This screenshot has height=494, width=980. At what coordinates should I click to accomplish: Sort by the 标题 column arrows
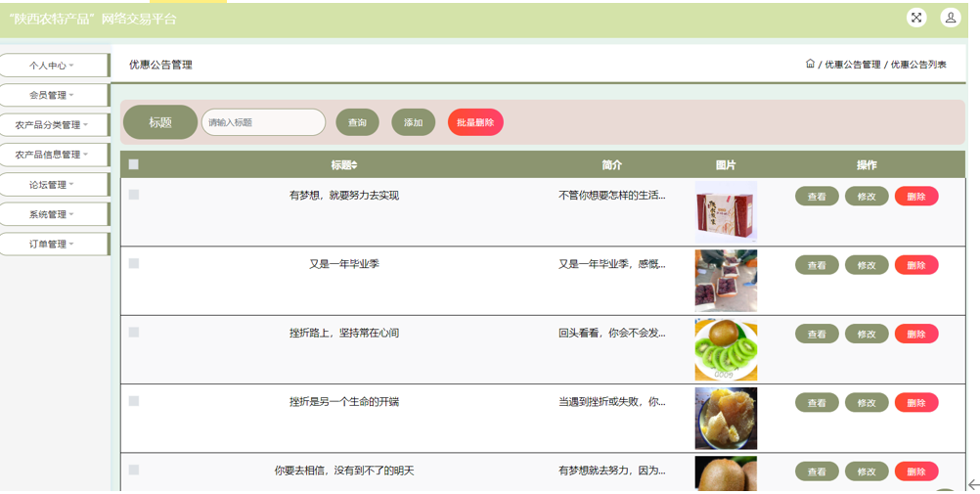(x=354, y=165)
